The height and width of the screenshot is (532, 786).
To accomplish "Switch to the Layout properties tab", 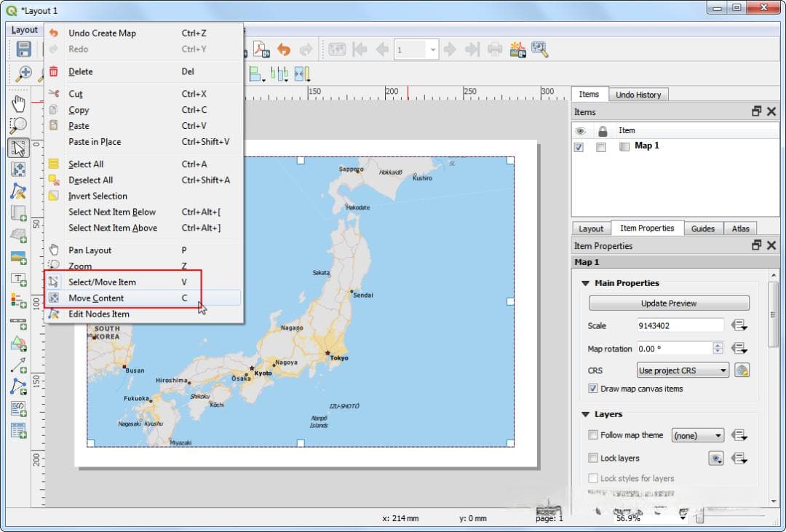I will (591, 229).
